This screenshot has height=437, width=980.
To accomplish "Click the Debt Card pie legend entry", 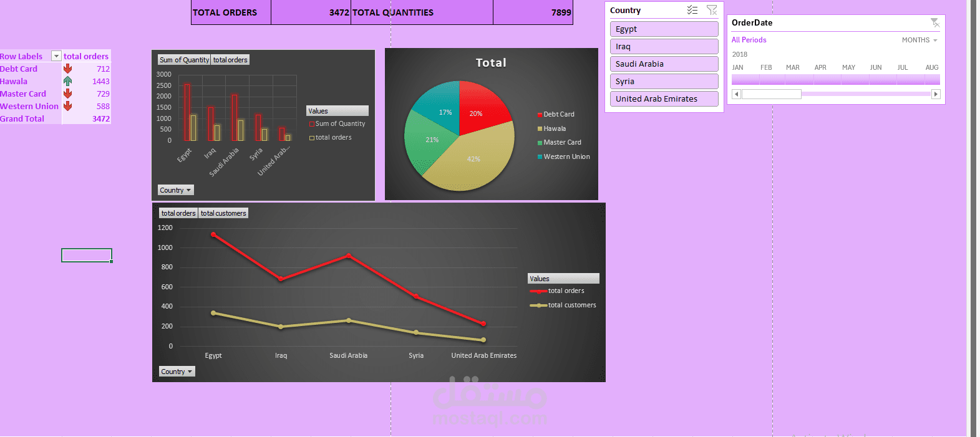I will point(556,115).
